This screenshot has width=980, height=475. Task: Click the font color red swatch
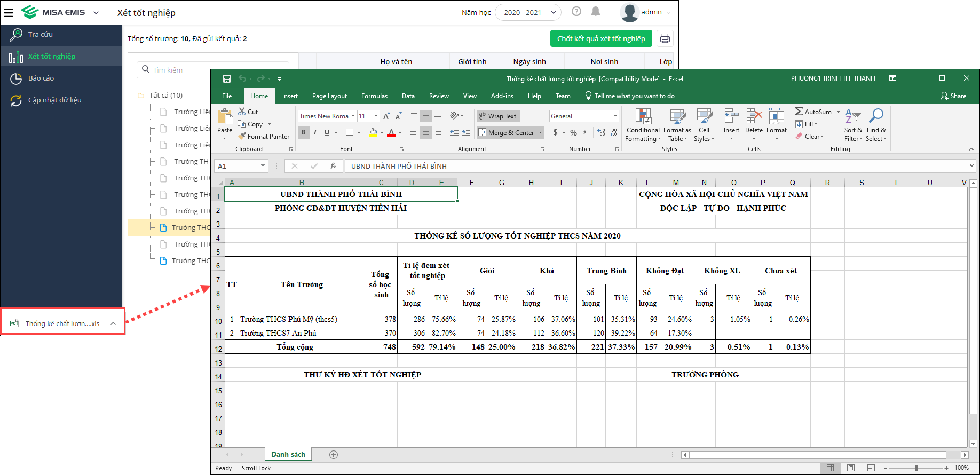pos(391,132)
